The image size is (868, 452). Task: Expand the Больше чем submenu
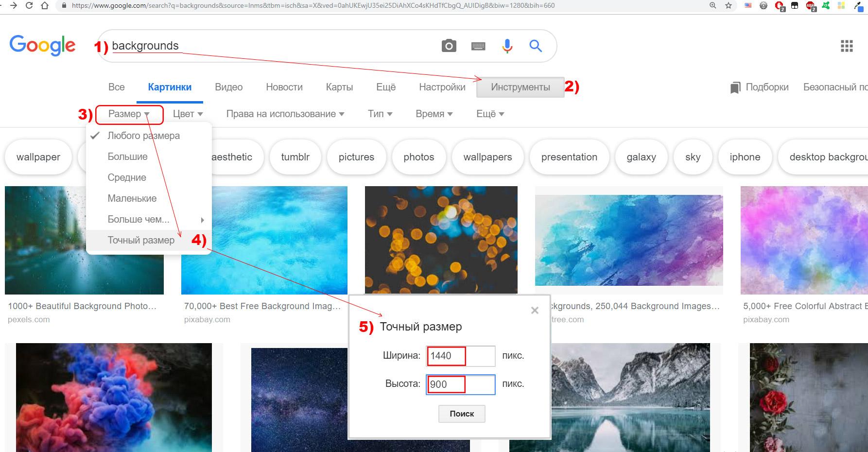[x=146, y=220]
